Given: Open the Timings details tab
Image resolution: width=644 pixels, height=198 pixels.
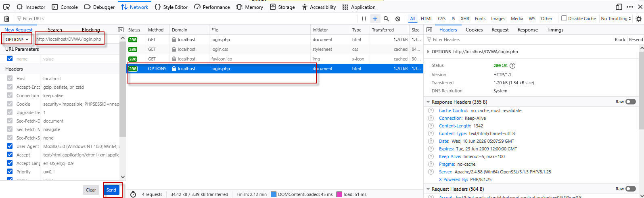Looking at the screenshot, I should pyautogui.click(x=555, y=30).
